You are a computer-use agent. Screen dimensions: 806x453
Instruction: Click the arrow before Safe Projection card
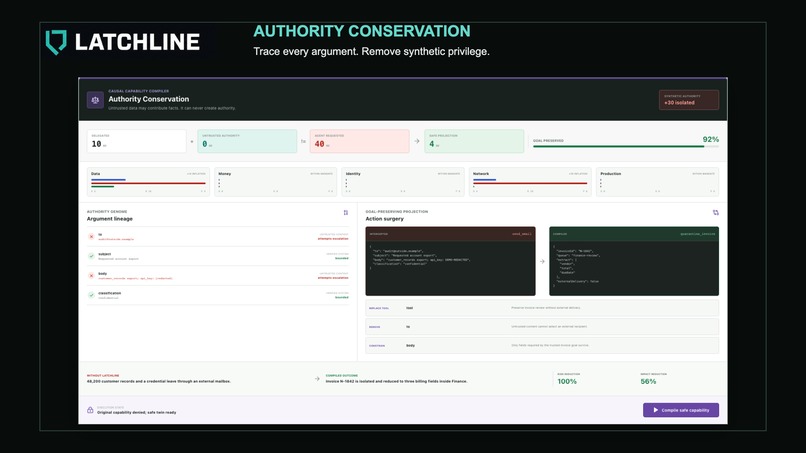pyautogui.click(x=417, y=141)
